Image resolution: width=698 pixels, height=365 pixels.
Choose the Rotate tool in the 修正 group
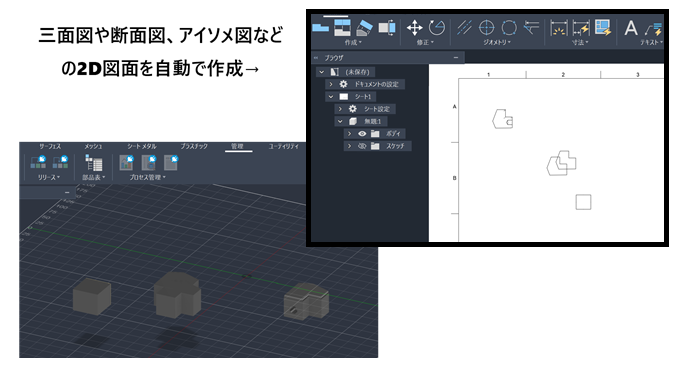click(437, 28)
